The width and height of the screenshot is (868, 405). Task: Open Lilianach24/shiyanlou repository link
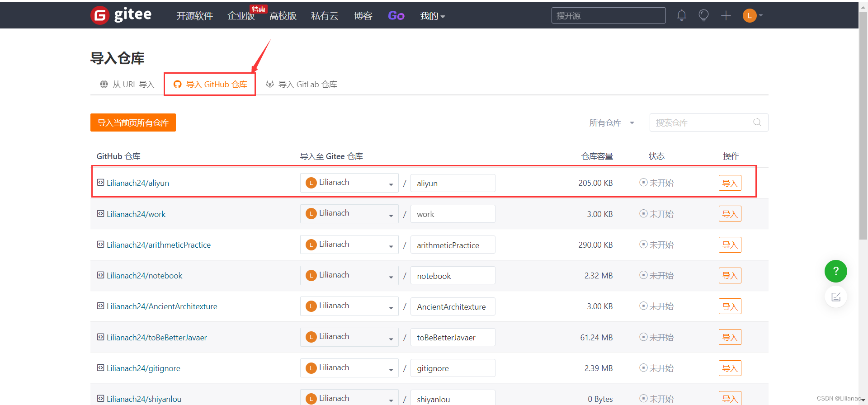(144, 399)
